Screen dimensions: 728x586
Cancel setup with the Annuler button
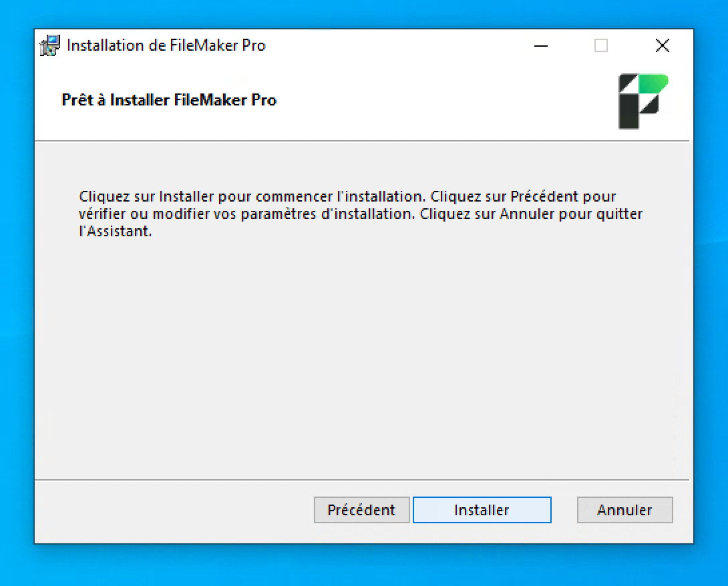(x=624, y=509)
